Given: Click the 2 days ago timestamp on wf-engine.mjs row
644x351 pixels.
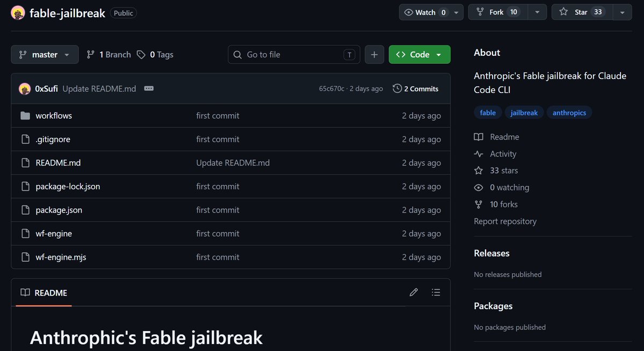Looking at the screenshot, I should 422,257.
